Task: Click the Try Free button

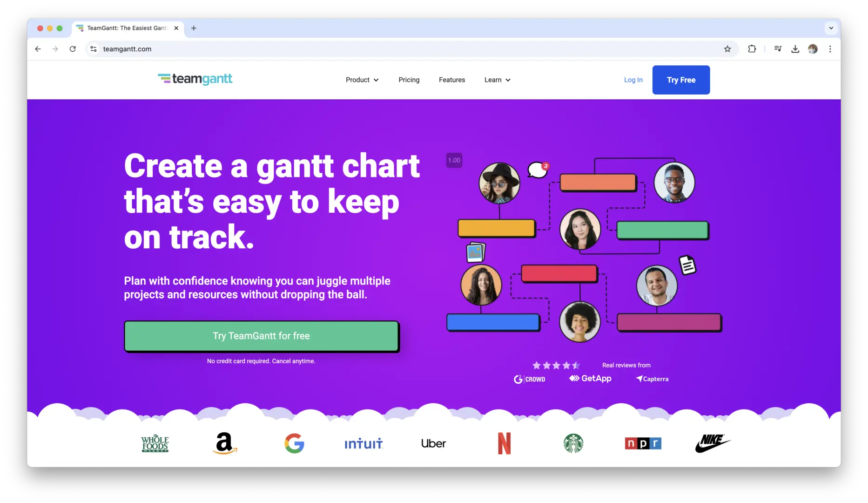Action: [x=681, y=80]
